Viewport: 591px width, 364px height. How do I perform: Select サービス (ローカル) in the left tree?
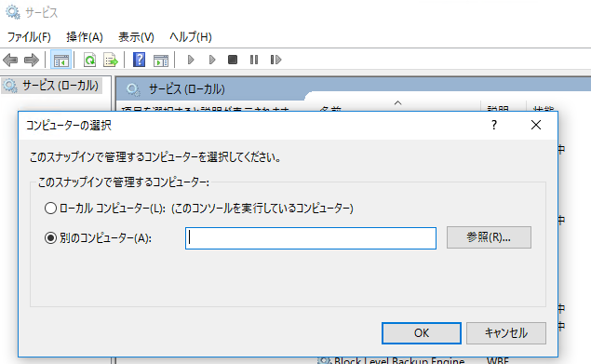point(52,86)
